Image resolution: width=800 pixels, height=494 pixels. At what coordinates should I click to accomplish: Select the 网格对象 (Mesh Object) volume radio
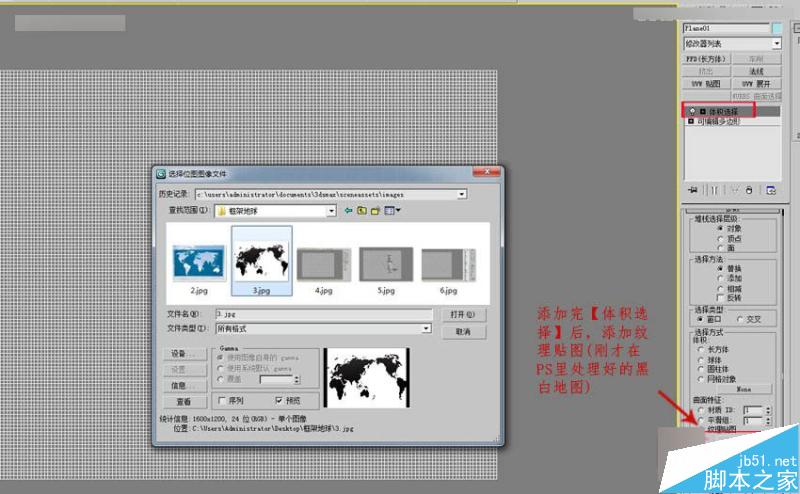(x=701, y=379)
